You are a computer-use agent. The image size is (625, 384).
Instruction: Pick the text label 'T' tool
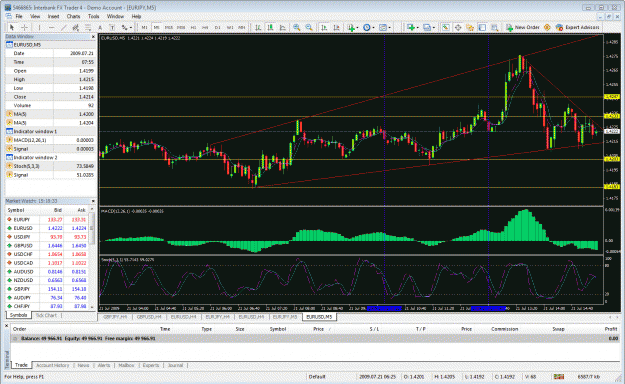[112, 27]
